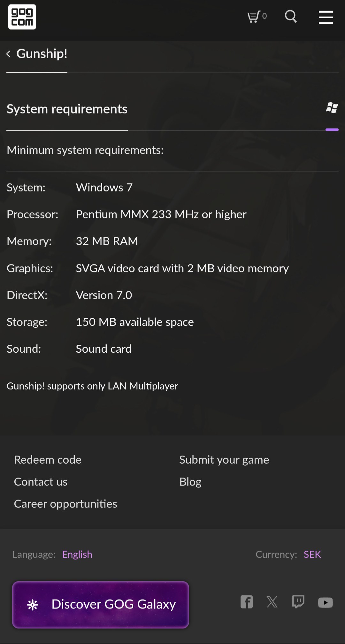The width and height of the screenshot is (345, 644).
Task: Select the Windows platform tab icon
Action: pos(332,108)
